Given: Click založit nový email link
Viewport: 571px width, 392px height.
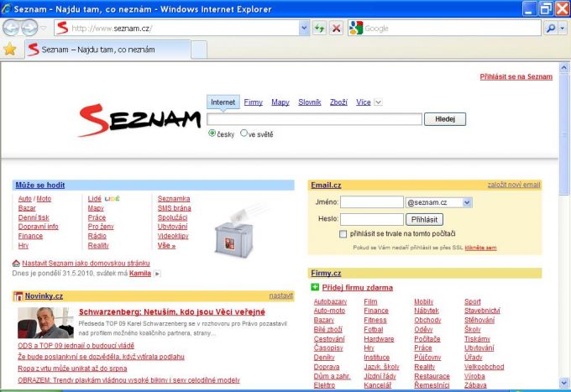Looking at the screenshot, I should 514,185.
